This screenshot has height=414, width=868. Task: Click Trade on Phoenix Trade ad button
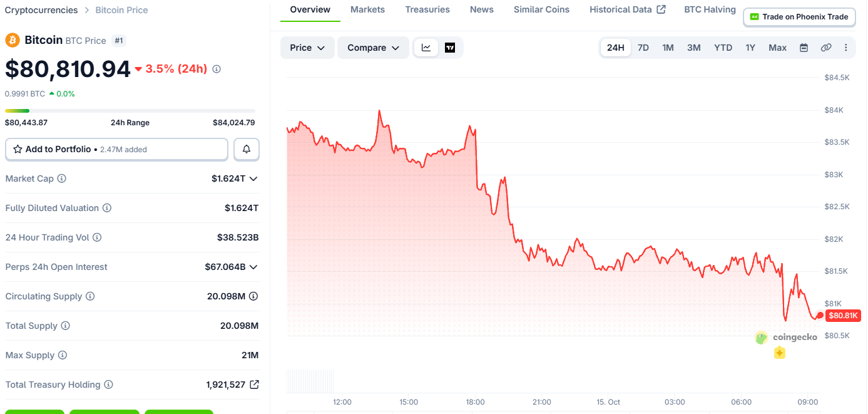coord(799,17)
